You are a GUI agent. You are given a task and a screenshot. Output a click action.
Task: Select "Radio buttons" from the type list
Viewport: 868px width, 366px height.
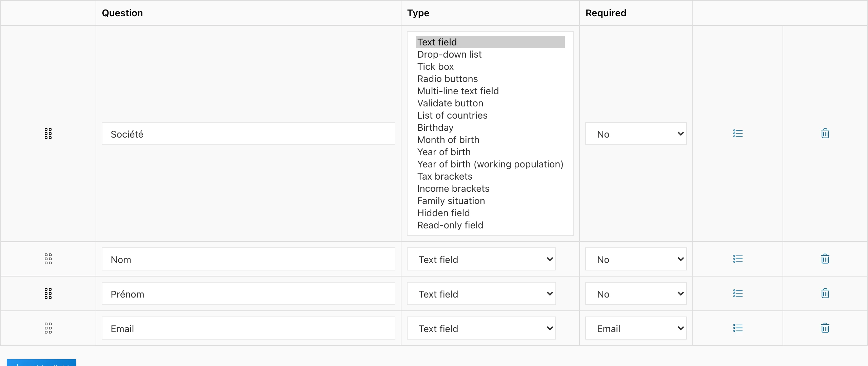coord(447,79)
